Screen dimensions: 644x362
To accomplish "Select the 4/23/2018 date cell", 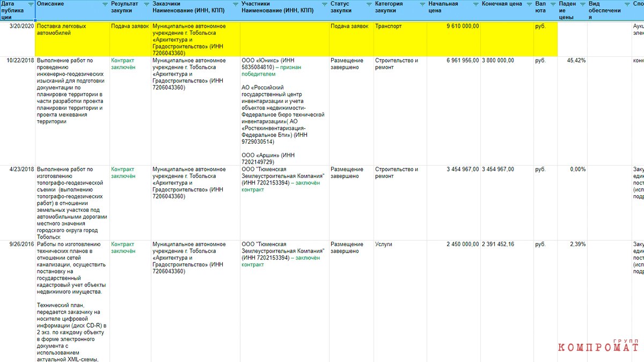I will pyautogui.click(x=17, y=203).
